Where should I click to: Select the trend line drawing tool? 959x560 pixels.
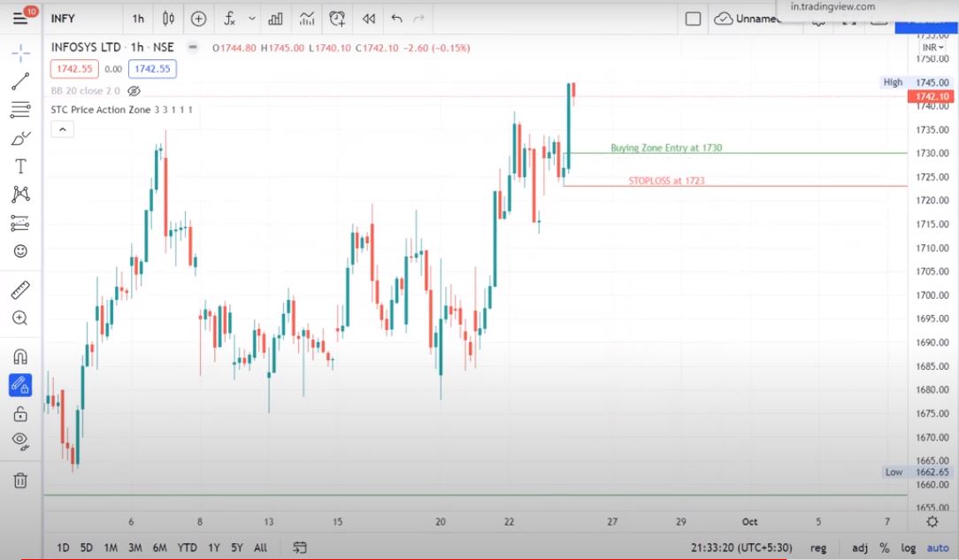tap(20, 82)
